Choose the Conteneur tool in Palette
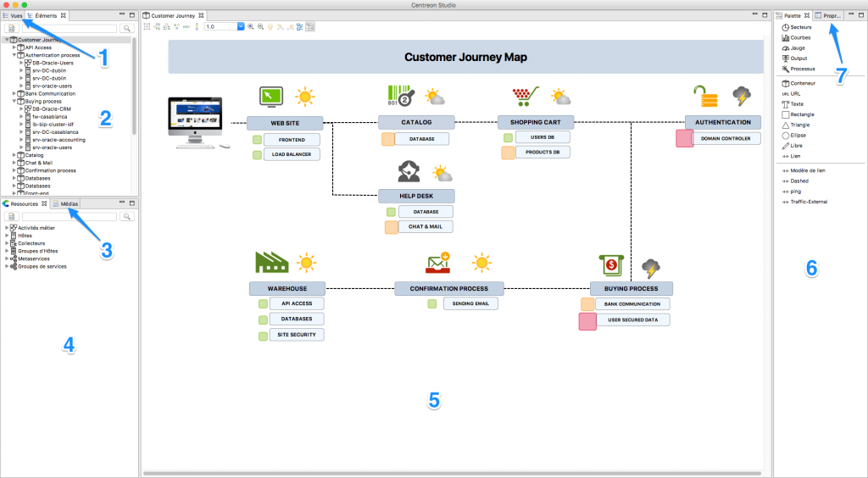This screenshot has height=478, width=868. (x=802, y=83)
